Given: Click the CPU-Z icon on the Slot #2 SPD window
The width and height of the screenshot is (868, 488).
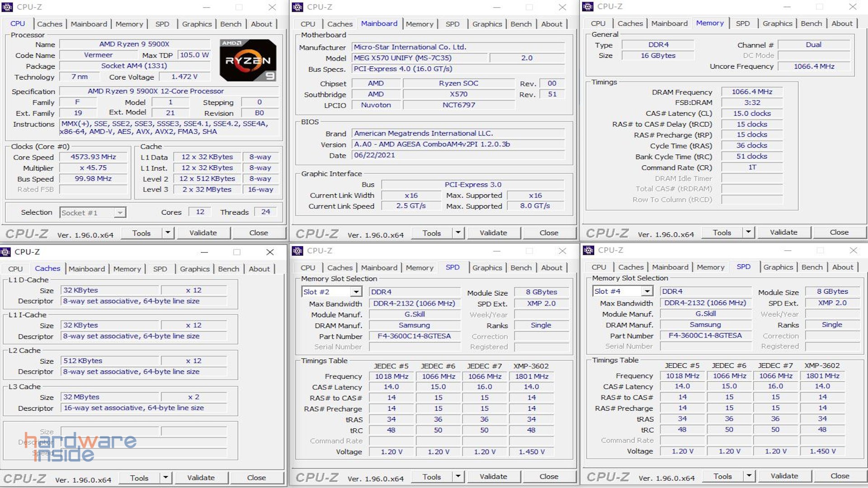Looking at the screenshot, I should (298, 251).
